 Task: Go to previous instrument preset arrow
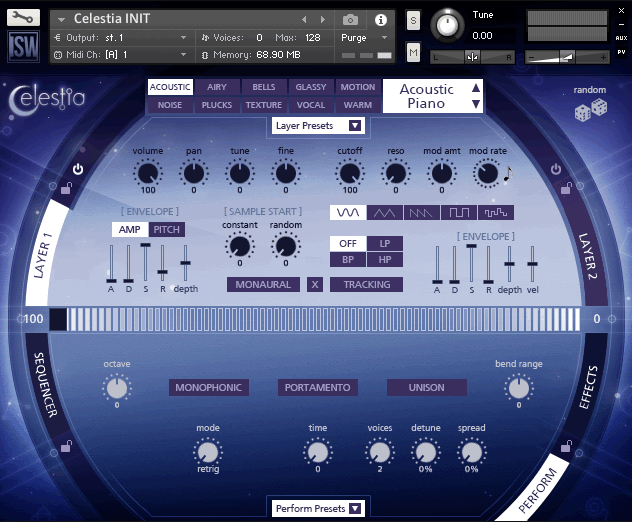pyautogui.click(x=304, y=19)
